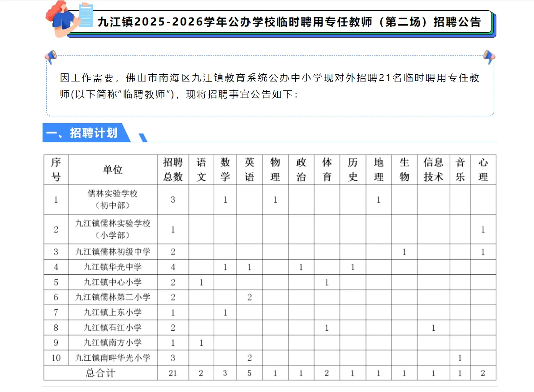Image resolution: width=534 pixels, height=392 pixels.
Task: Select 九江镇儒林第二小学 cell
Action: pyautogui.click(x=113, y=297)
